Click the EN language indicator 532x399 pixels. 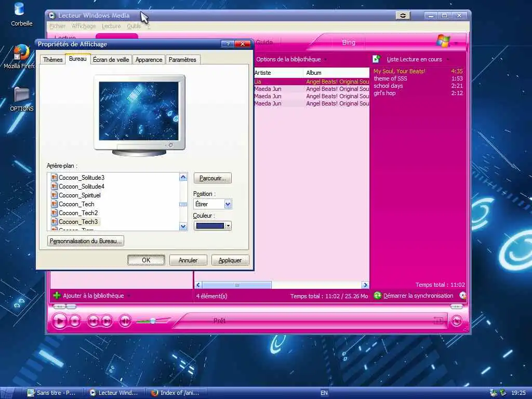click(324, 393)
